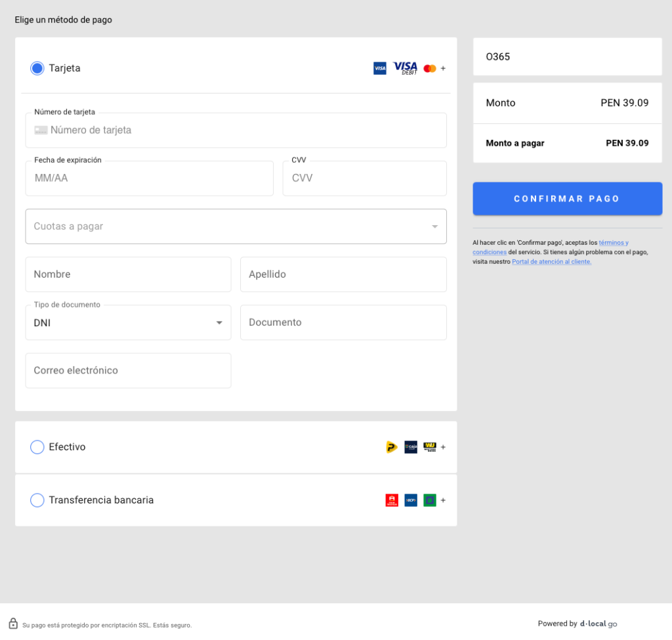This screenshot has width=672, height=640.
Task: Open the términos y condiciones link
Action: click(x=613, y=243)
